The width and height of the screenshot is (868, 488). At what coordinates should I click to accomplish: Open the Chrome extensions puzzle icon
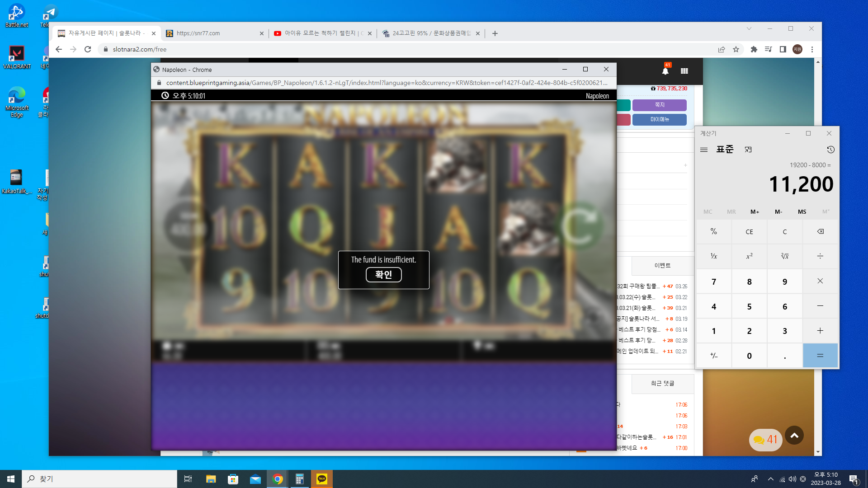(x=754, y=49)
